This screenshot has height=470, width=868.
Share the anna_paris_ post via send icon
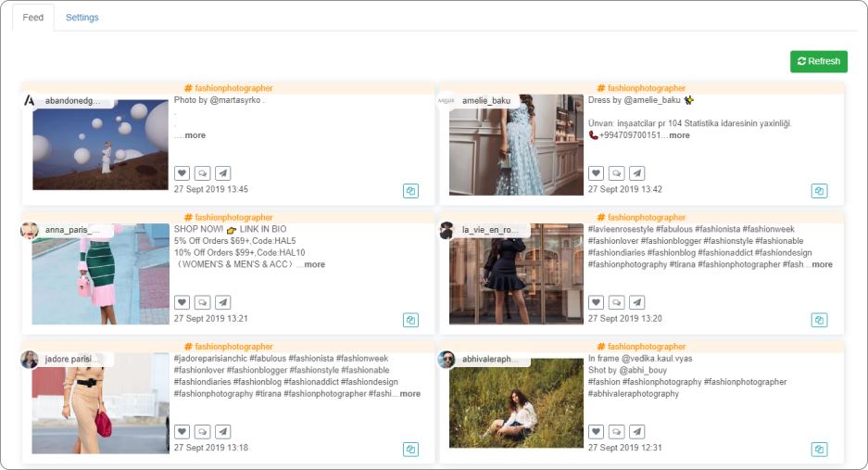pos(223,302)
